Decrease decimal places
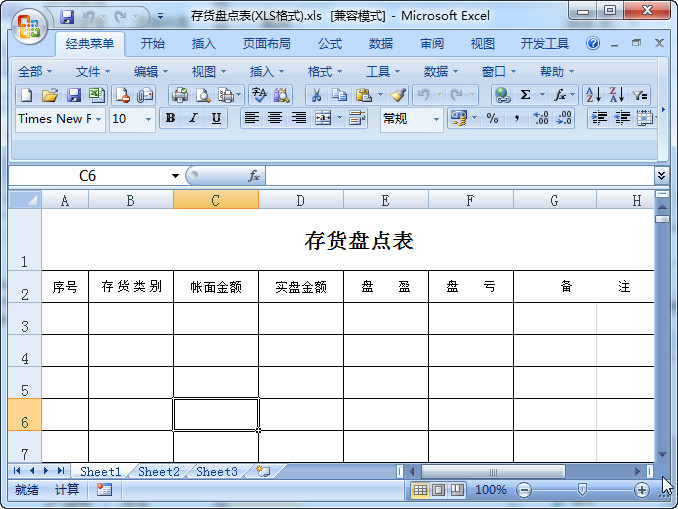The image size is (678, 509). point(564,118)
